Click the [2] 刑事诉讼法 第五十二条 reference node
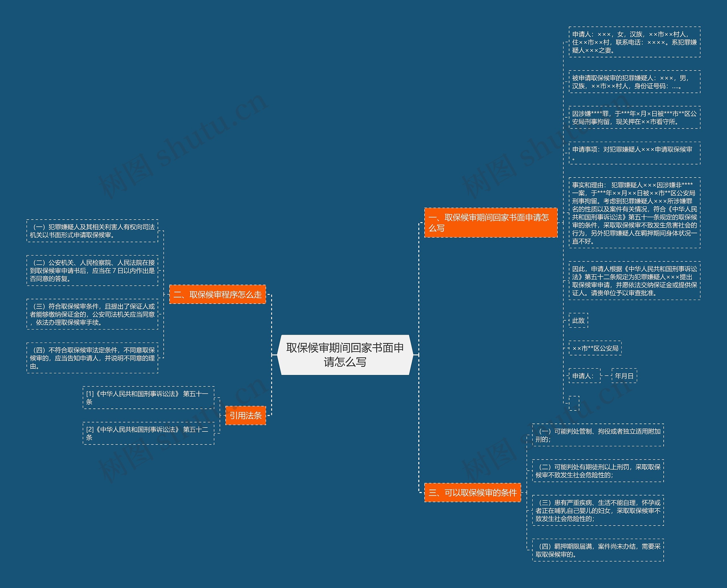 tap(148, 433)
